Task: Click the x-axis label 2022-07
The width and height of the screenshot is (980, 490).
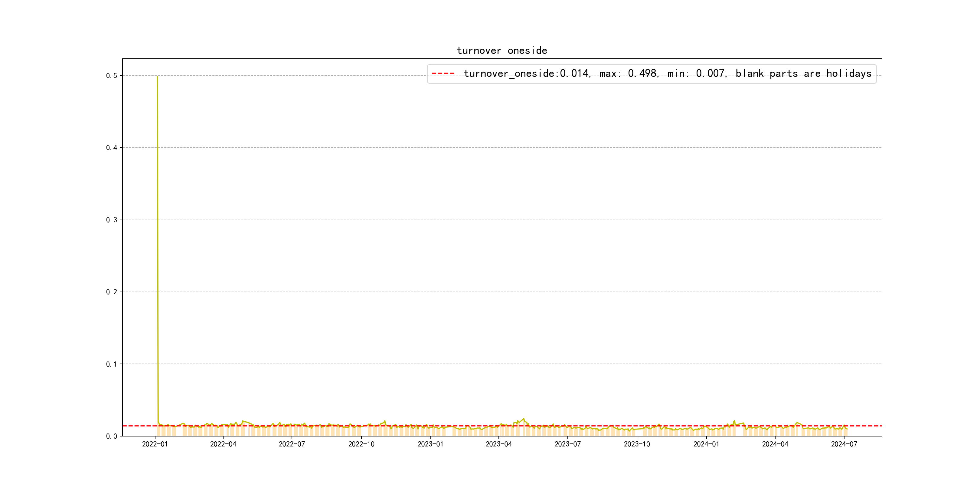Action: click(x=292, y=444)
